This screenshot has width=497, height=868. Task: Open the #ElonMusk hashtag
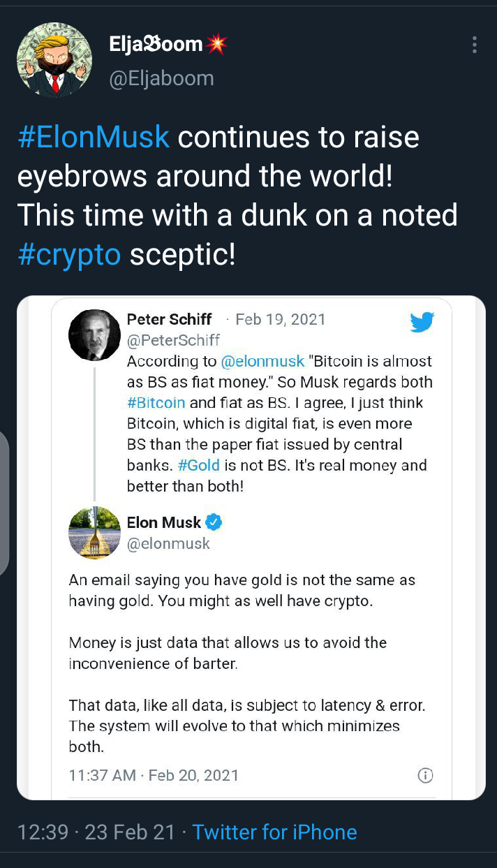(94, 137)
